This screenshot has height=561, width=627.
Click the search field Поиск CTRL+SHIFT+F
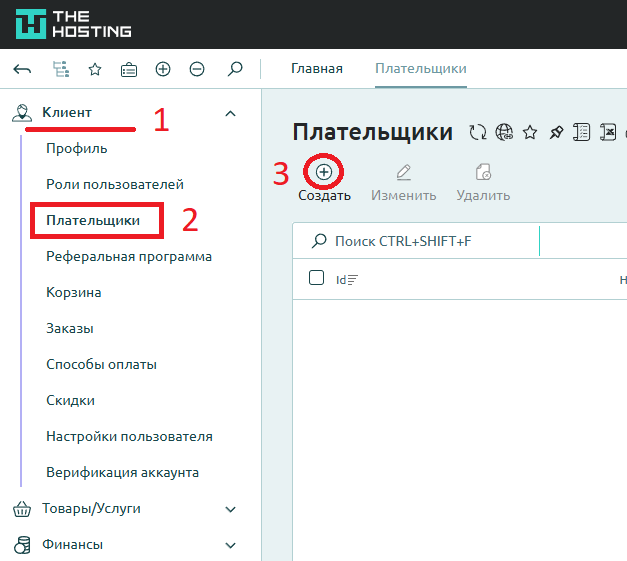(420, 241)
